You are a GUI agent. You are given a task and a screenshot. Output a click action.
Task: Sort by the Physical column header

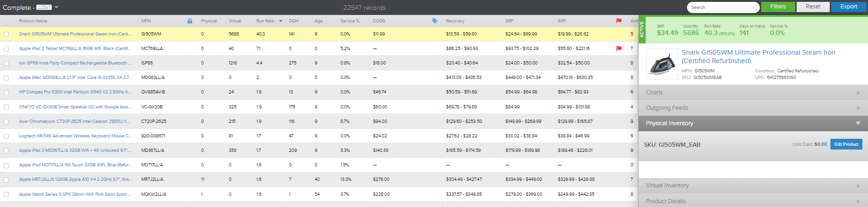coord(209,21)
